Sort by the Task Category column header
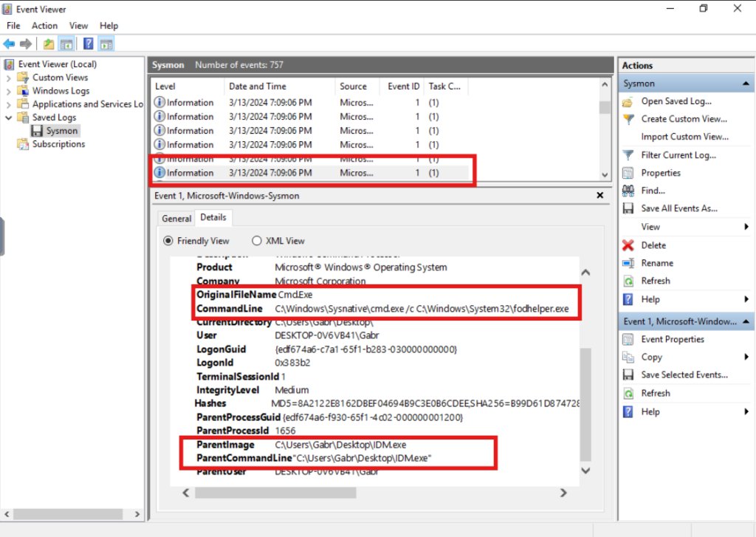This screenshot has height=537, width=756. pyautogui.click(x=444, y=86)
